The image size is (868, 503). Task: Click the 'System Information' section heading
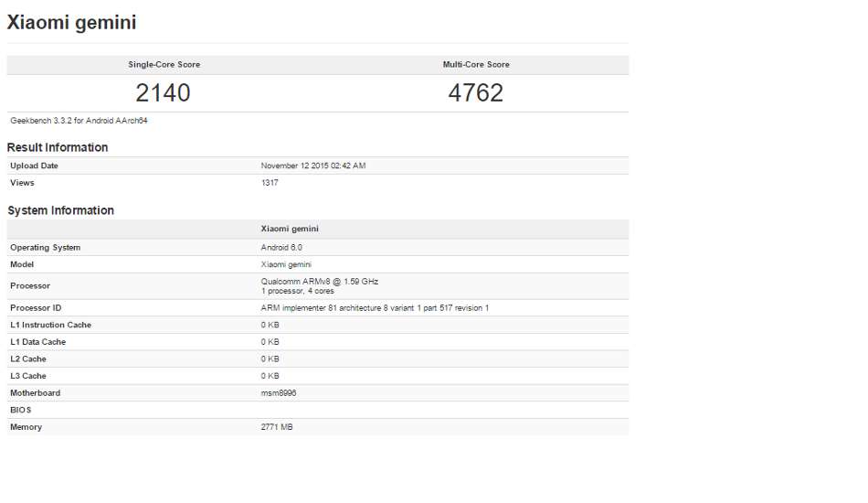(61, 210)
